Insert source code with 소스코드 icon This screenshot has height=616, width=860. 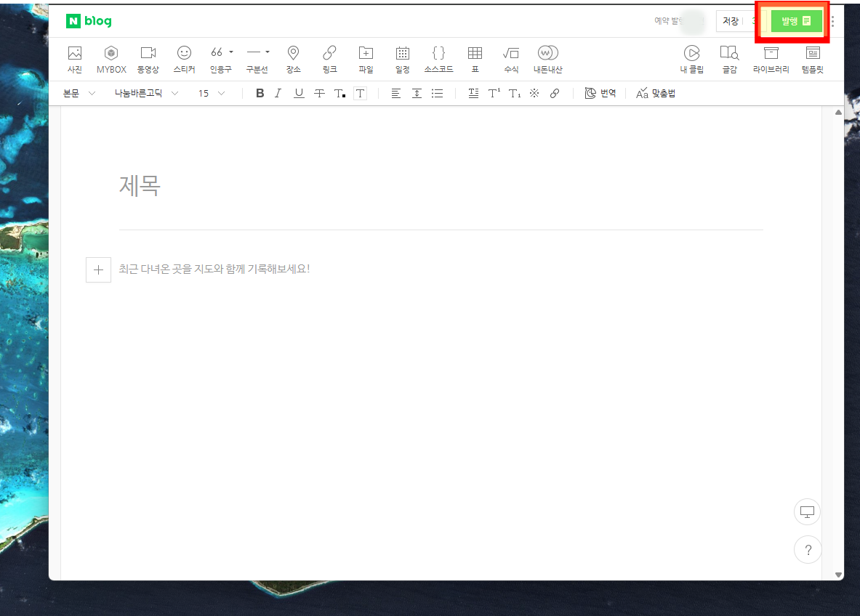coord(439,59)
